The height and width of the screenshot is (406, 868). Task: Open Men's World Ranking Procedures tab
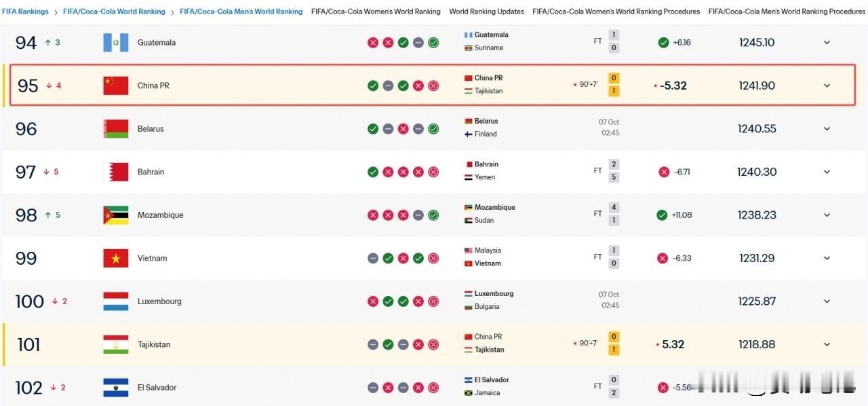tap(787, 12)
